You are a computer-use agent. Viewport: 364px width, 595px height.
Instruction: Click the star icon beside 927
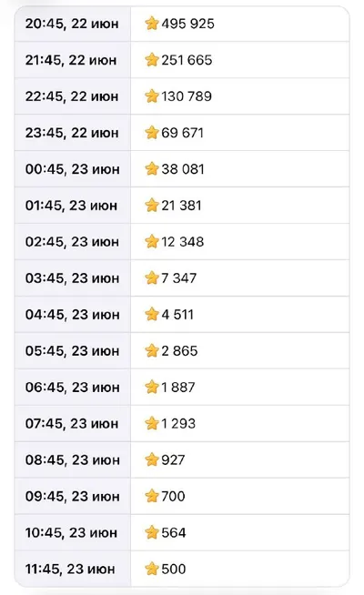[x=151, y=460]
